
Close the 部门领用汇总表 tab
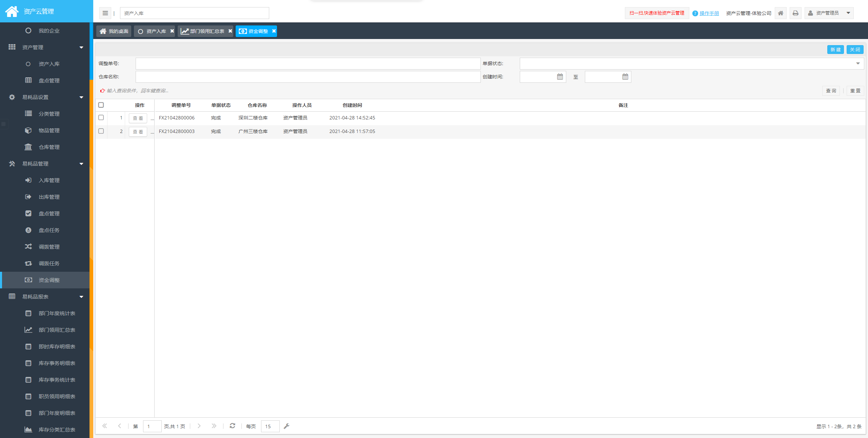pyautogui.click(x=230, y=31)
